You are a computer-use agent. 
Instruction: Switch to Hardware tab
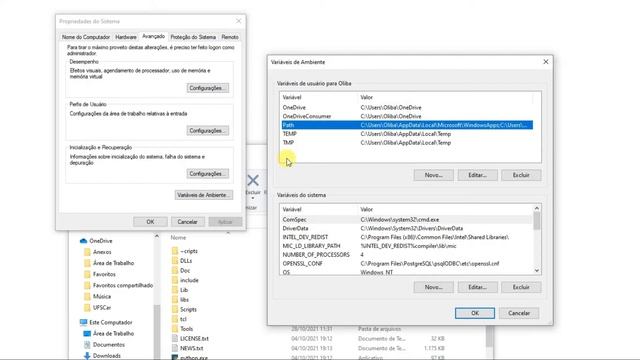tap(126, 37)
